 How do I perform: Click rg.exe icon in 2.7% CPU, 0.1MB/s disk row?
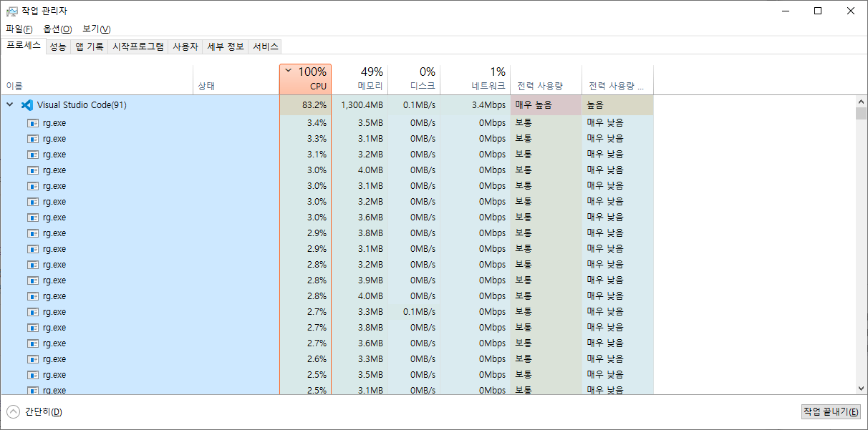pos(33,311)
